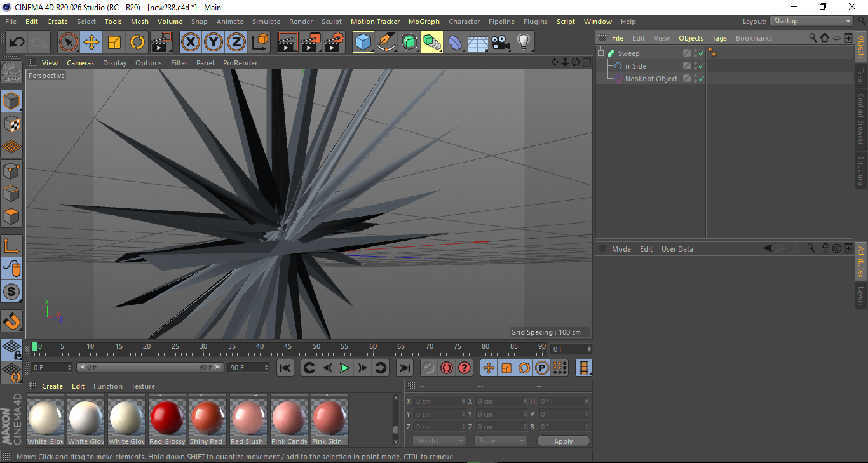Click timeline frame 45 marker

tap(288, 347)
